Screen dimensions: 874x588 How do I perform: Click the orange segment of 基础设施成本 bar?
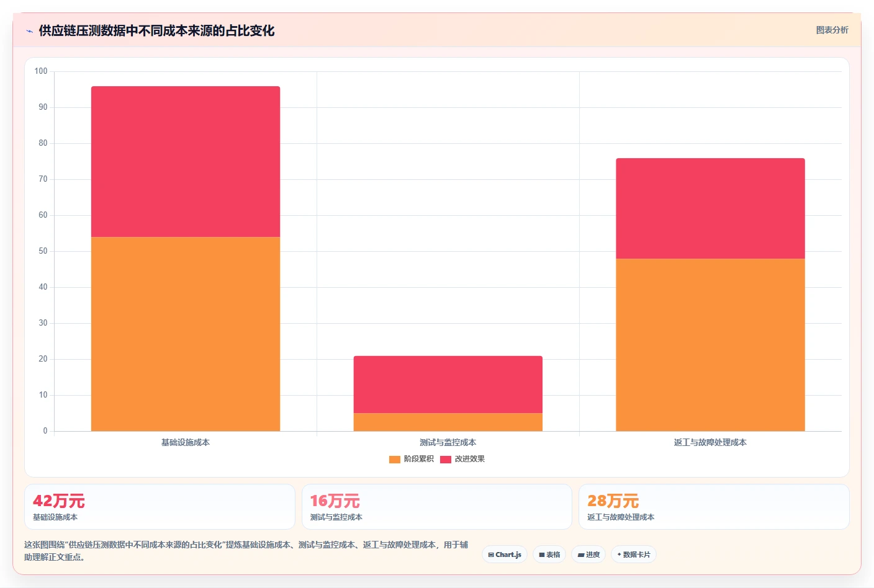pos(186,334)
